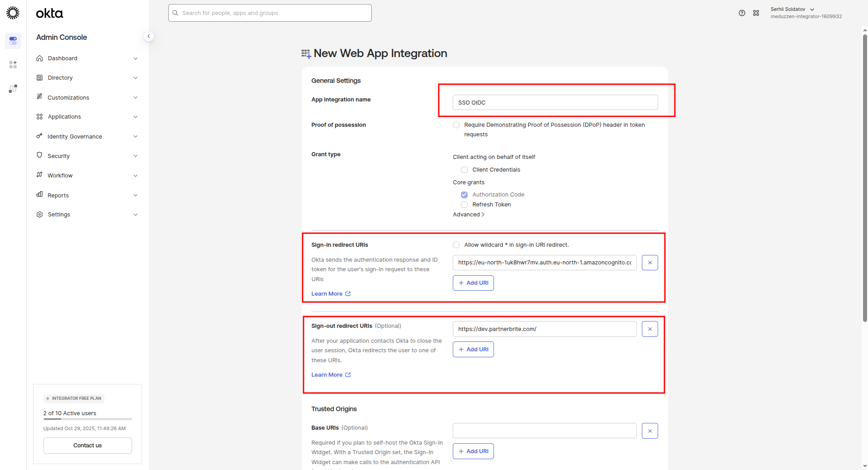
Task: Remove the sign-in redirect URI entry
Action: [x=650, y=263]
